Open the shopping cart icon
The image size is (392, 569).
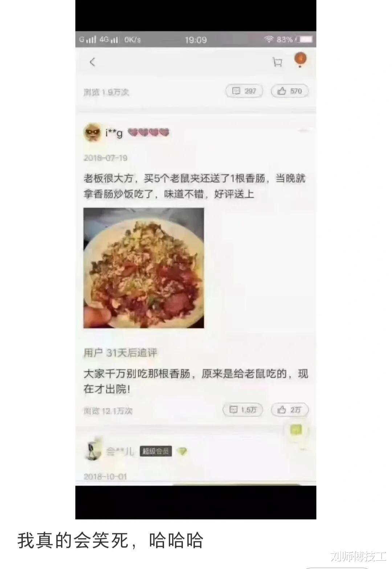click(277, 62)
